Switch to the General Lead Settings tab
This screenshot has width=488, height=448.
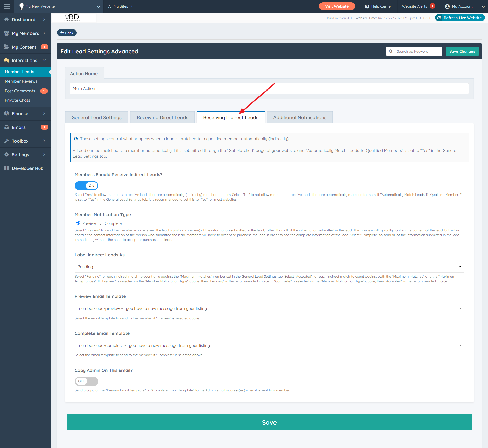(97, 117)
